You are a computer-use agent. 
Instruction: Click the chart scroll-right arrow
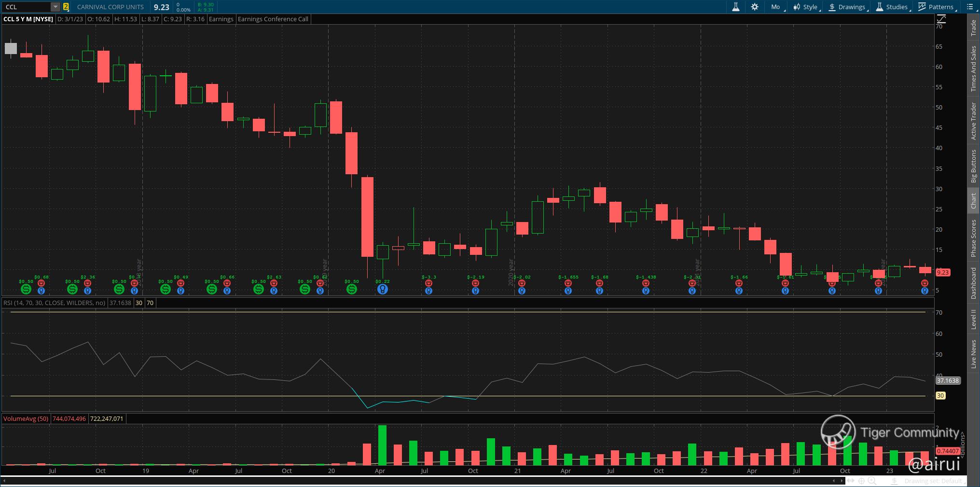(x=842, y=481)
